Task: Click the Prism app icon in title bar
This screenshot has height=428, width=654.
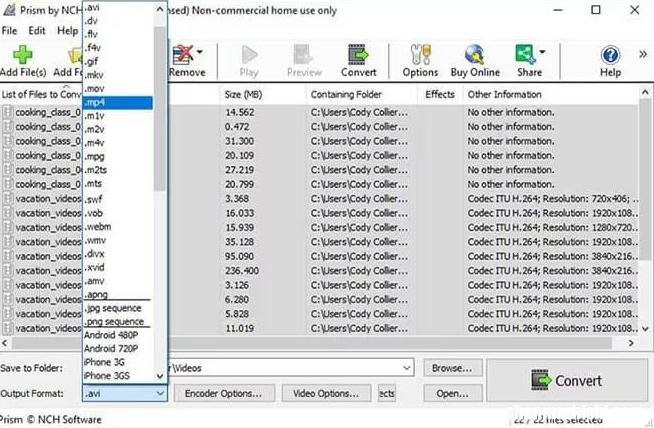Action: pos(9,10)
